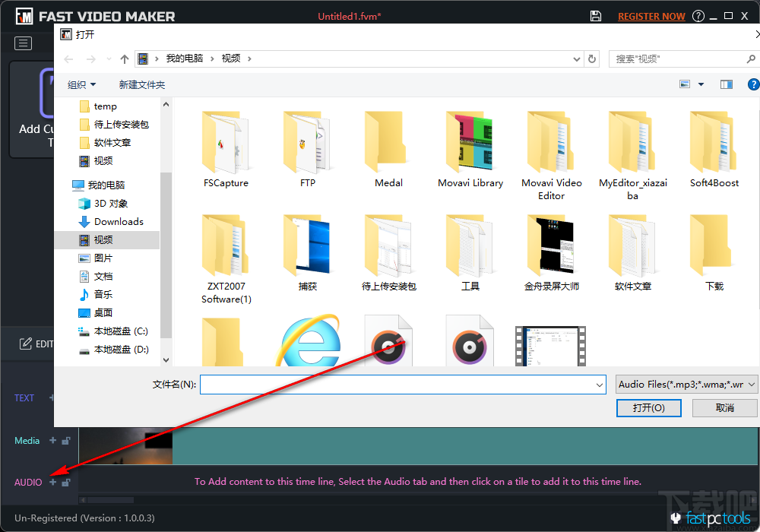760x532 pixels.
Task: Toggle the lock icon on the TEXT track
Action: [65, 397]
